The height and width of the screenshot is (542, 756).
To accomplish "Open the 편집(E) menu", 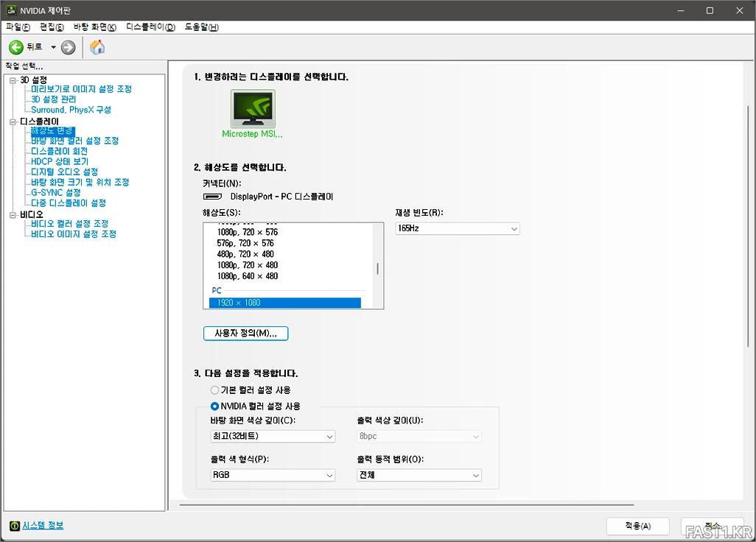I will (52, 27).
